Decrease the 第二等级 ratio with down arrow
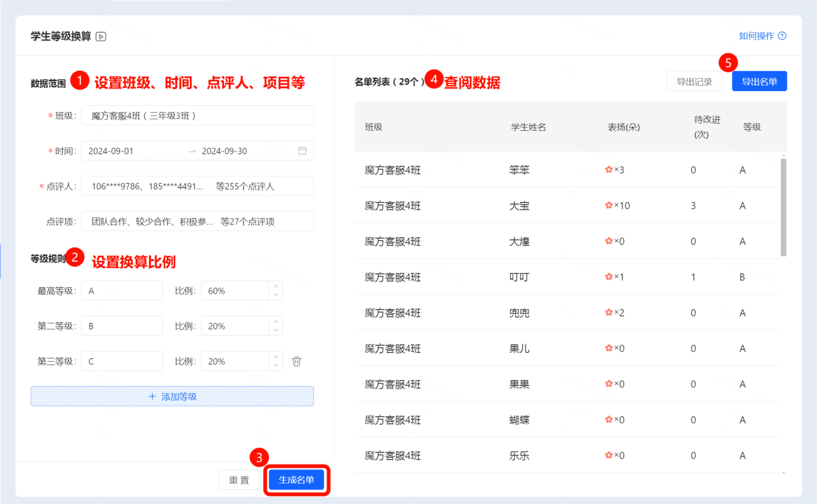Image resolution: width=817 pixels, height=504 pixels. 276,330
